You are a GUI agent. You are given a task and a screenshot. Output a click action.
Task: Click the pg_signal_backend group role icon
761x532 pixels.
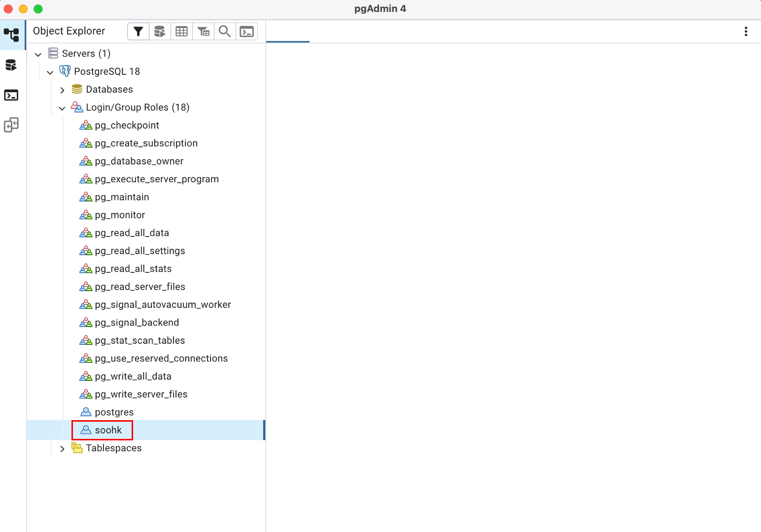(86, 323)
